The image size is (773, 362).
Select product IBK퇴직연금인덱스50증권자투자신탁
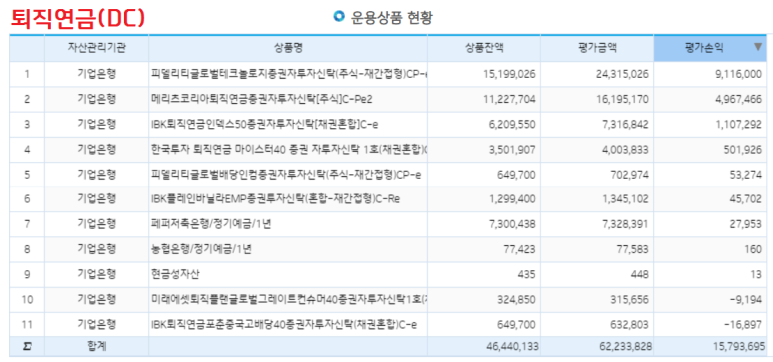click(264, 124)
